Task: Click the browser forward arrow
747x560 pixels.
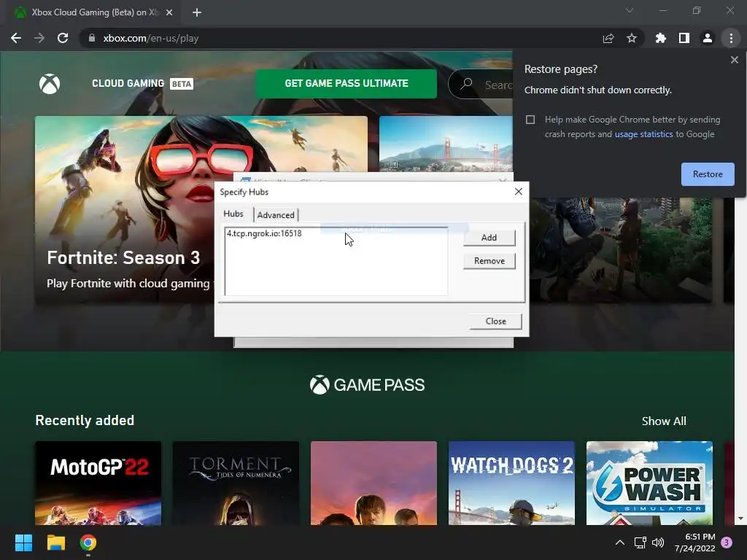Action: pyautogui.click(x=39, y=38)
